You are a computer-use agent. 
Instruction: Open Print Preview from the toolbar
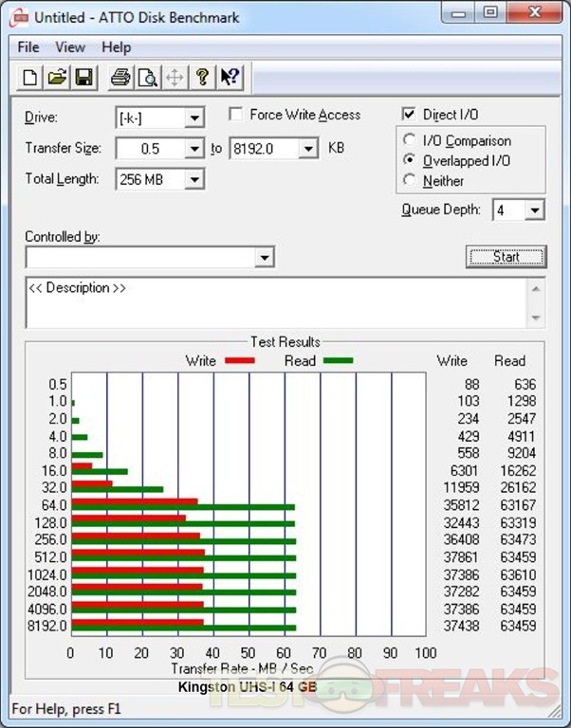pos(147,78)
